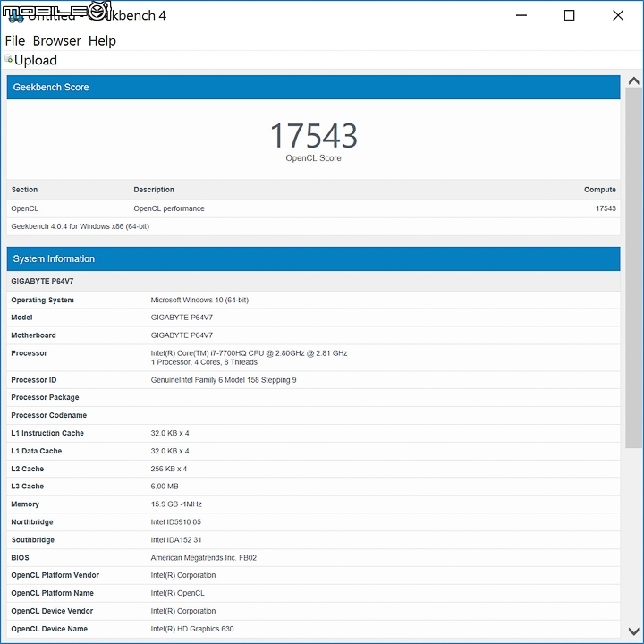
Task: Click the OpenCL Platform Vendor value
Action: (182, 575)
